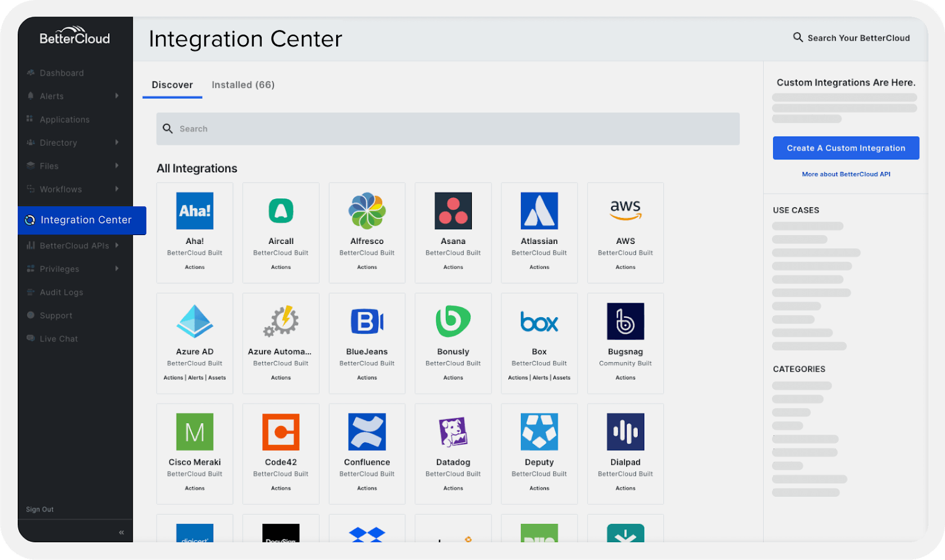Image resolution: width=945 pixels, height=560 pixels.
Task: Select the Box logo
Action: tap(539, 323)
